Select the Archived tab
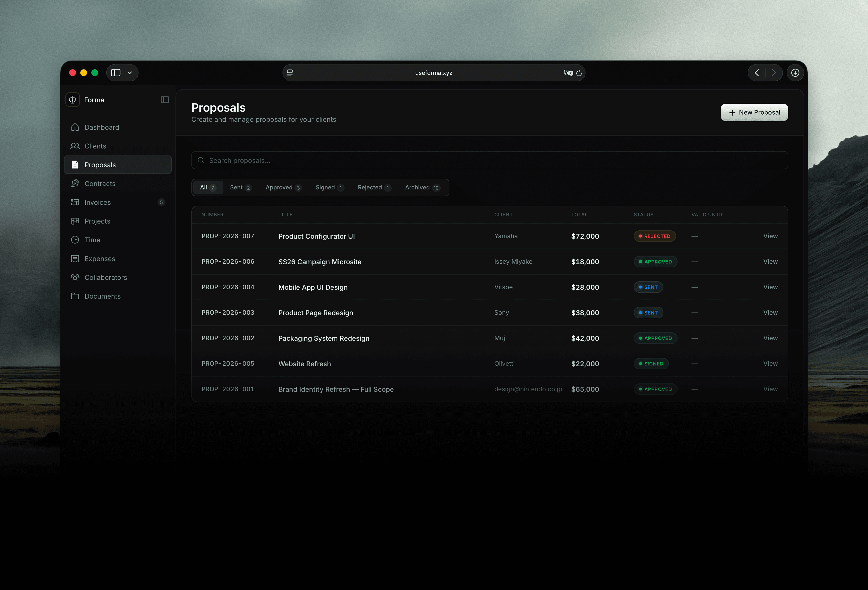This screenshot has width=868, height=590. pyautogui.click(x=423, y=188)
